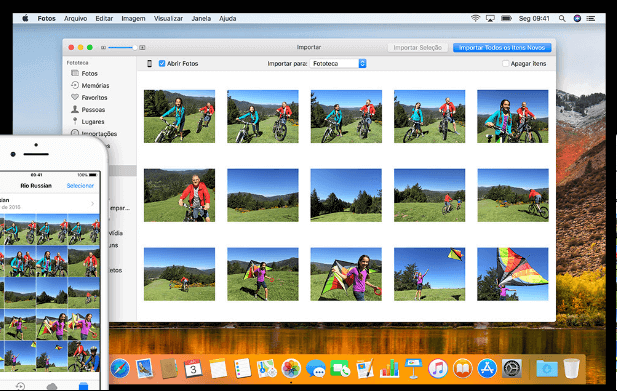
Task: Click the AirPlay display icon
Action: coord(490,18)
